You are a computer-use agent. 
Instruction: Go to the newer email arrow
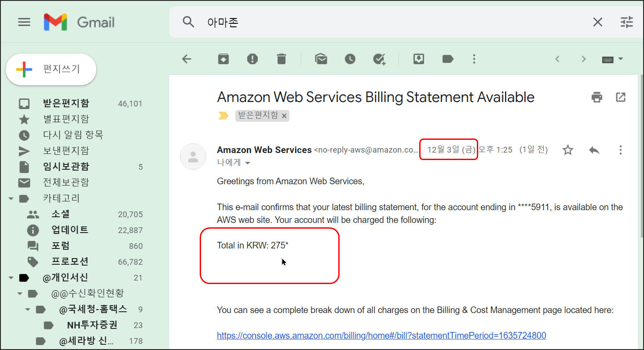[x=557, y=59]
